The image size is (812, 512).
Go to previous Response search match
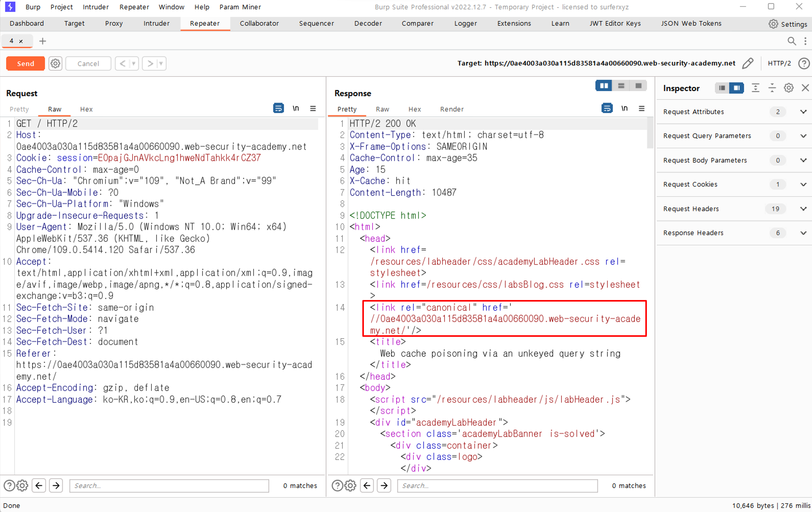367,485
